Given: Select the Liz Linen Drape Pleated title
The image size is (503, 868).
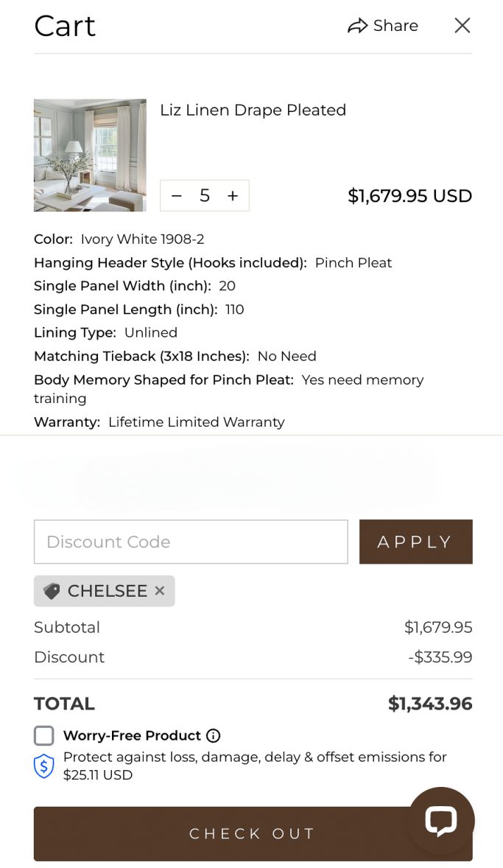Looking at the screenshot, I should [x=253, y=110].
